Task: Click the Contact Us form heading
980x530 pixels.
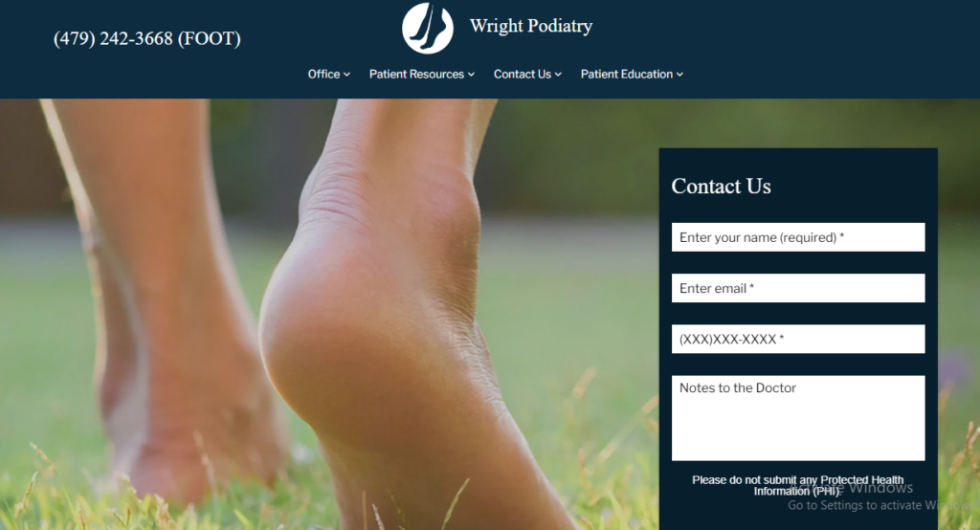Action: [x=721, y=187]
